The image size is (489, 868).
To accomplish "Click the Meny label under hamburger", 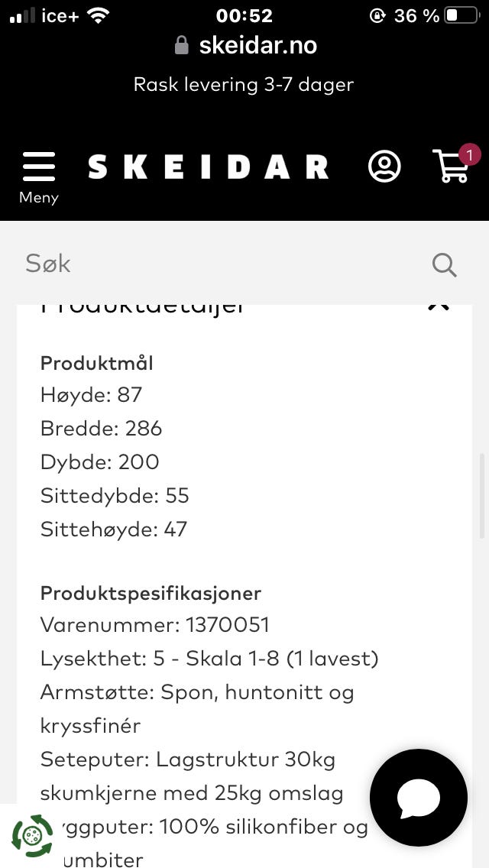I will click(x=38, y=197).
